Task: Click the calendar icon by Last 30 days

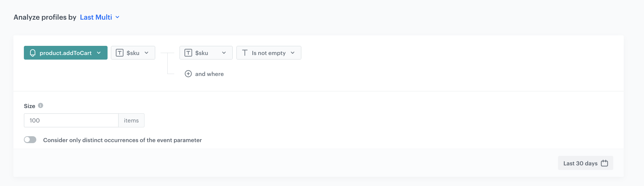Action: [x=604, y=163]
